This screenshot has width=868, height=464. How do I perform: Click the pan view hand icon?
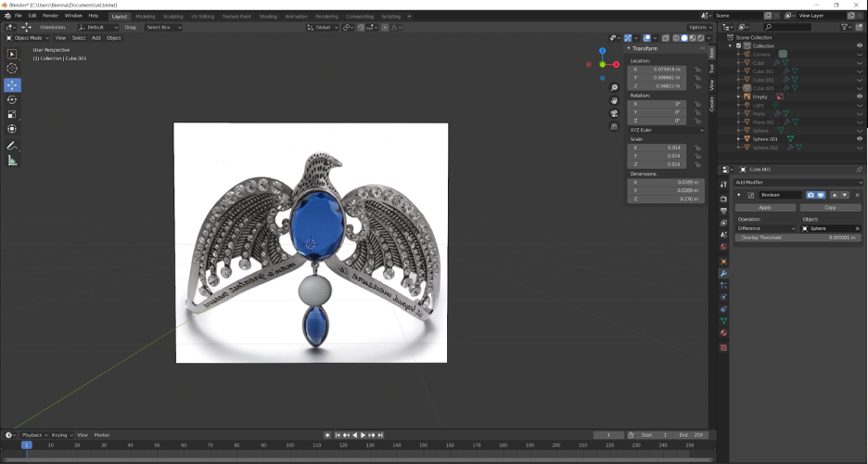[x=614, y=100]
